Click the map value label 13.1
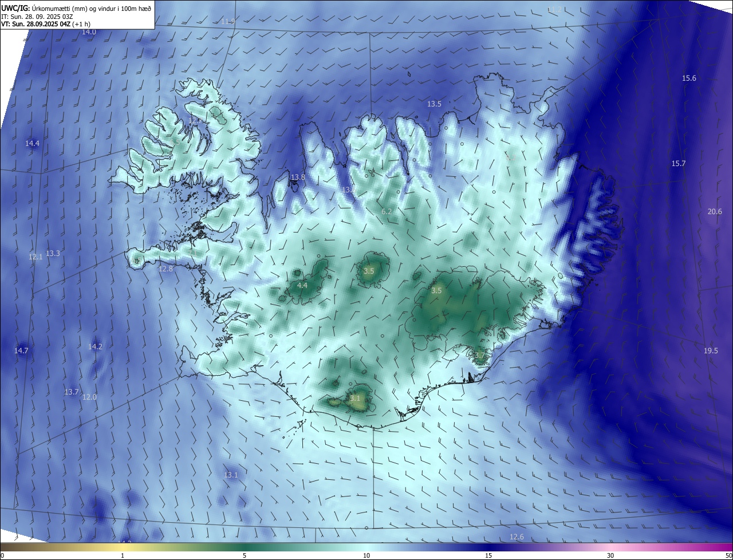 pos(231,475)
